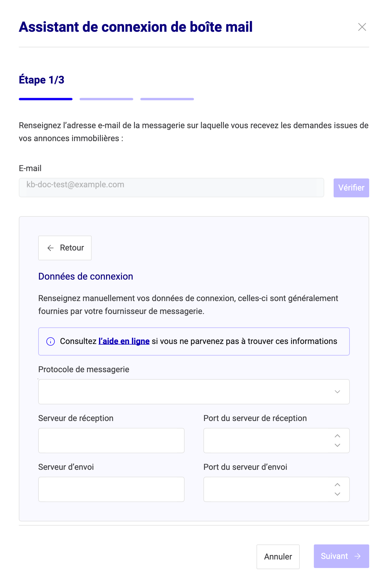Viewport: 388px width, 588px height.
Task: Increase the sending server port value
Action: [x=337, y=485]
